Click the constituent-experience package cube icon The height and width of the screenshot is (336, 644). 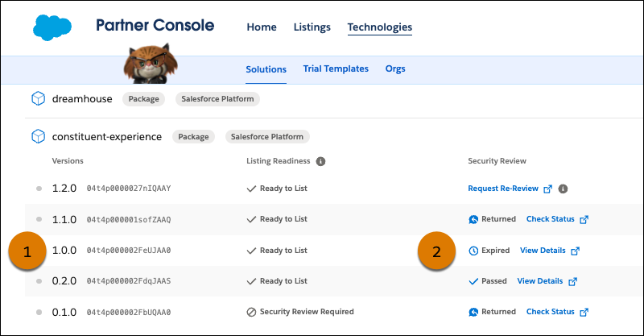[37, 137]
